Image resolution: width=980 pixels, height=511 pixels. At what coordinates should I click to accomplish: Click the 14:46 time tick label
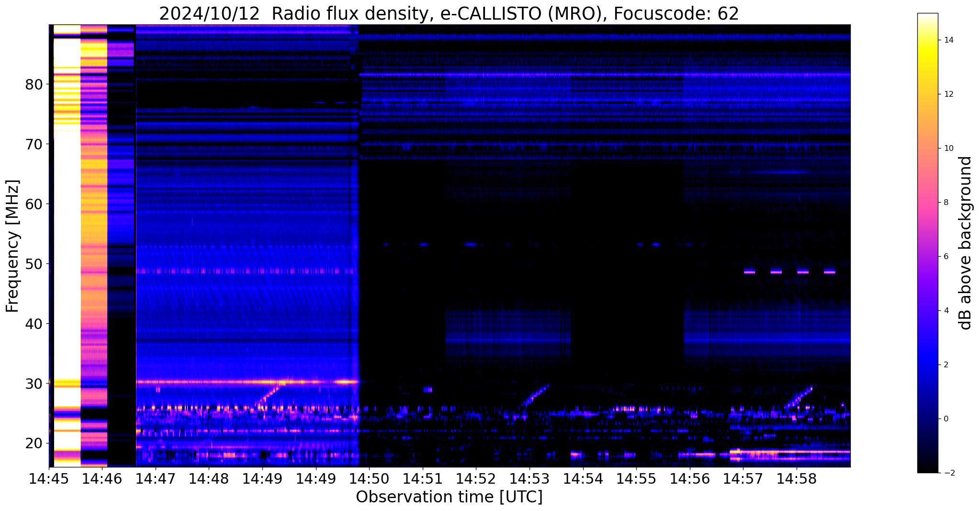point(102,479)
